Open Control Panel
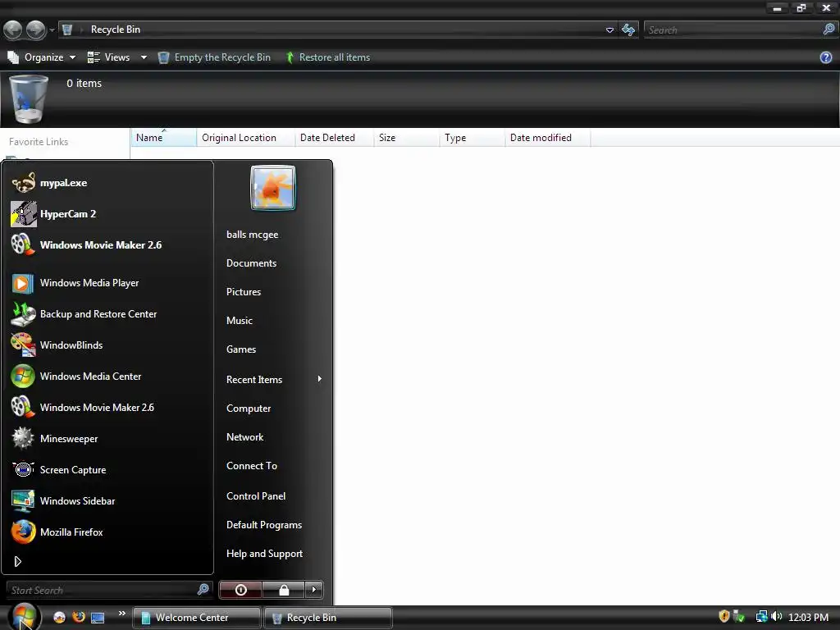840x630 pixels. coord(256,496)
